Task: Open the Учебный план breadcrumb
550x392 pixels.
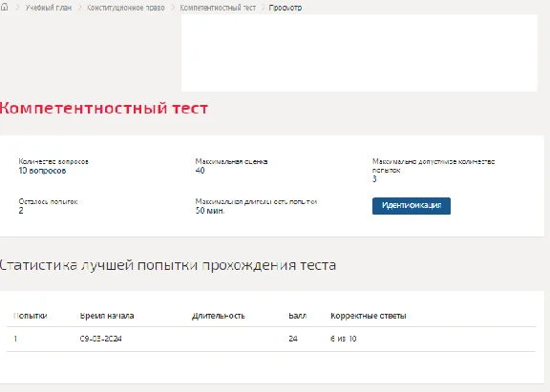Action: 48,8
